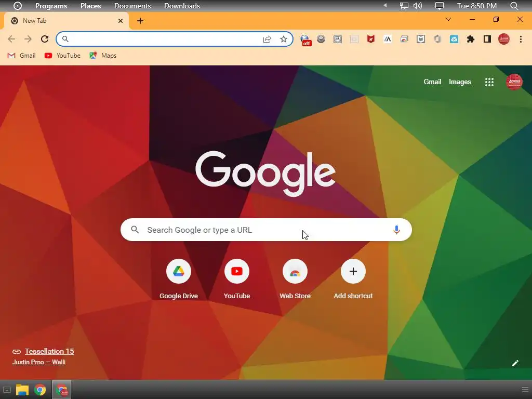
Task: Bookmark this tab with the star icon
Action: [284, 39]
